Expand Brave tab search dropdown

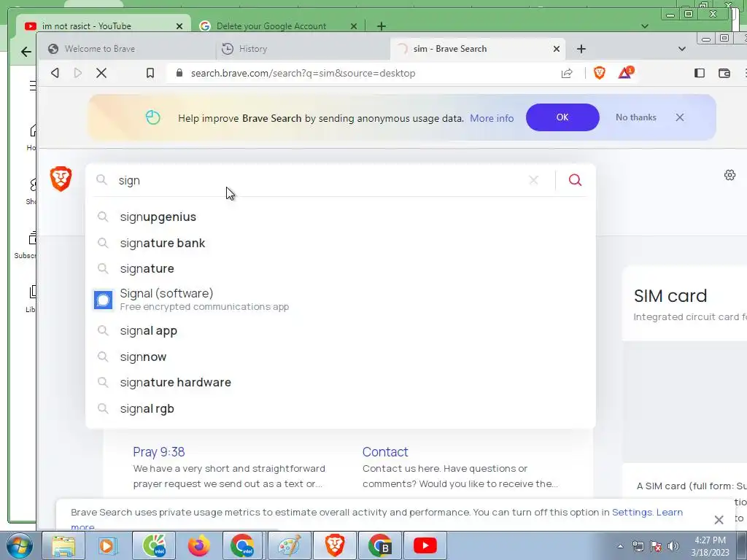tap(682, 49)
